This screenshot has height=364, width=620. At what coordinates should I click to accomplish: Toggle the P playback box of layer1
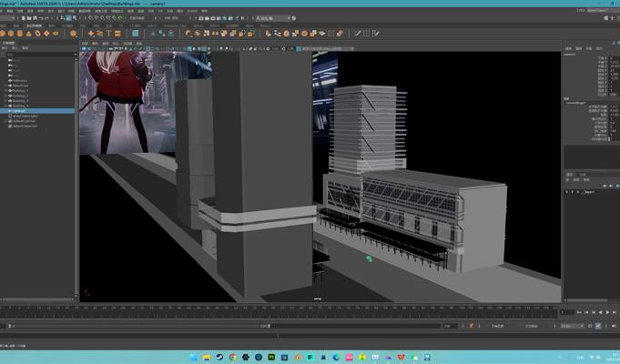(574, 192)
